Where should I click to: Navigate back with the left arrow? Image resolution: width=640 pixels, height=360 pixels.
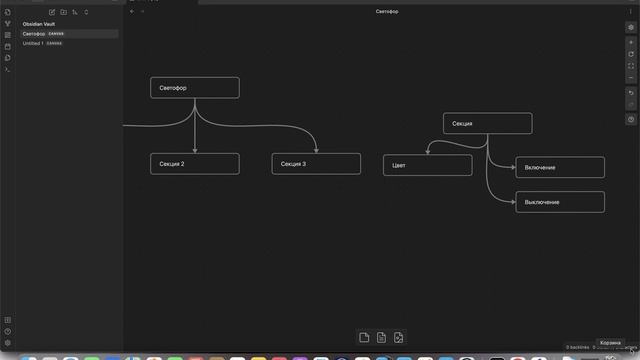(x=132, y=11)
